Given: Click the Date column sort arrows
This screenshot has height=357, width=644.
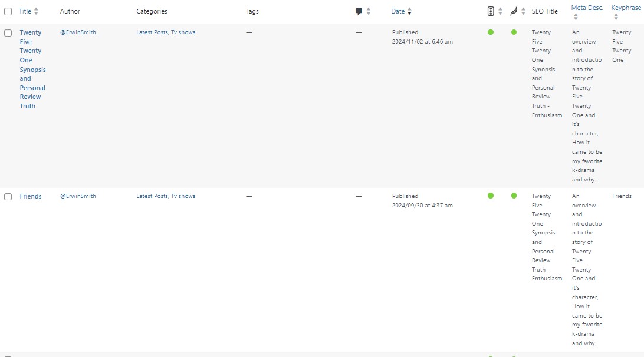Looking at the screenshot, I should point(410,11).
